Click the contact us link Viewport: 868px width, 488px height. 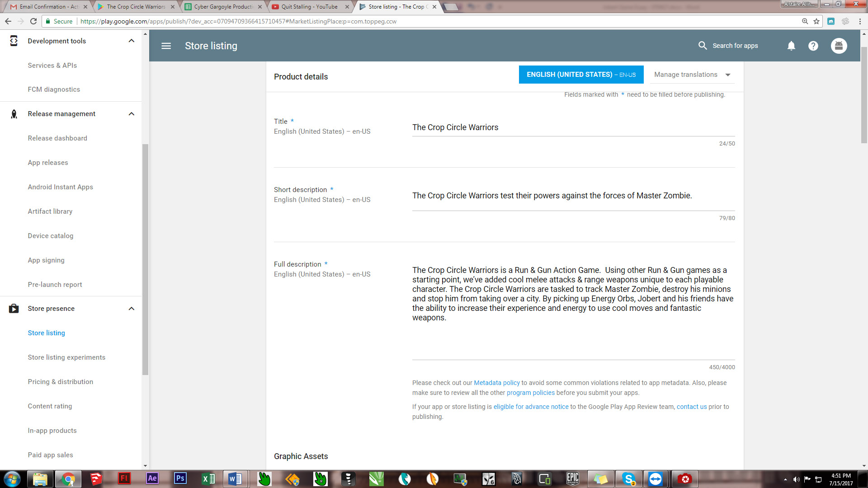pyautogui.click(x=691, y=407)
